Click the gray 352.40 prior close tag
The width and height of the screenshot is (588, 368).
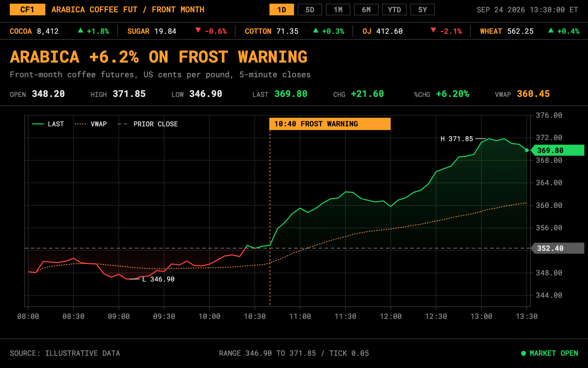(557, 248)
